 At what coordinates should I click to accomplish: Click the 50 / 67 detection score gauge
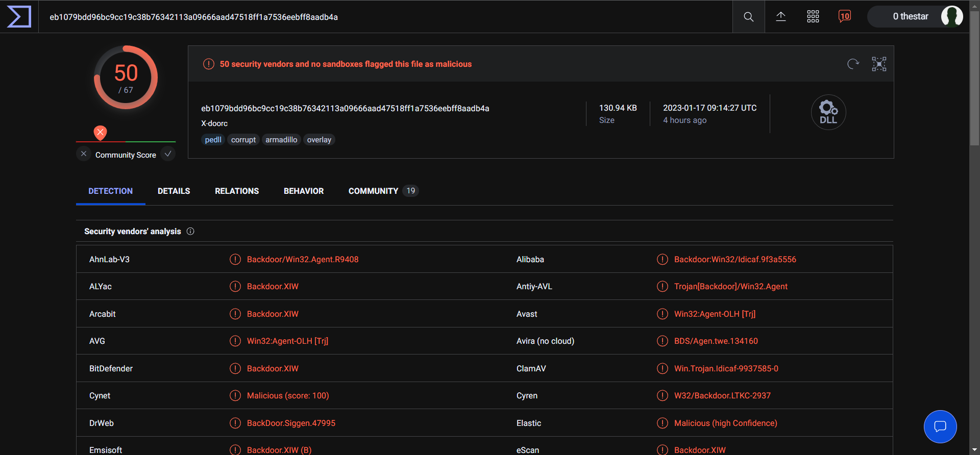coord(126,78)
